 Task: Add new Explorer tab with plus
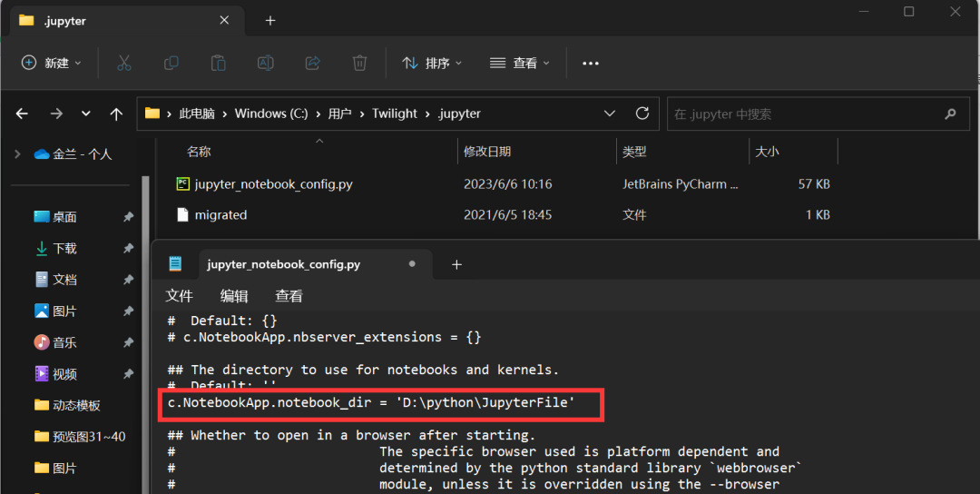coord(270,21)
